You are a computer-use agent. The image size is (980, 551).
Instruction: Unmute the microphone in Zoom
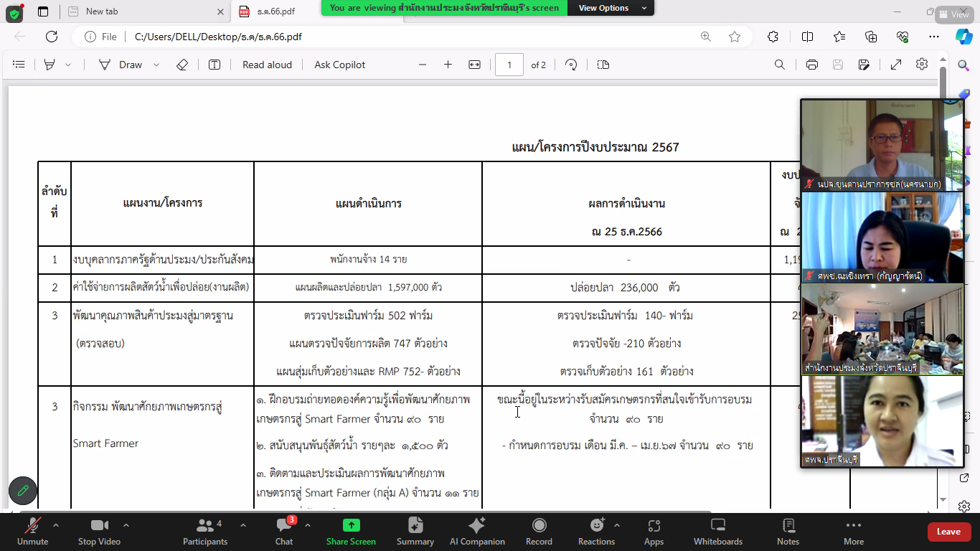pyautogui.click(x=32, y=532)
